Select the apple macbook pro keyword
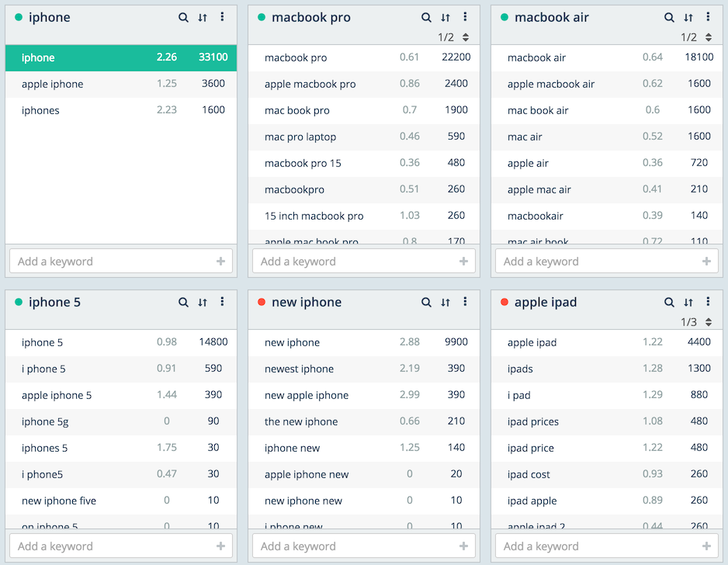The image size is (728, 565). (x=364, y=84)
